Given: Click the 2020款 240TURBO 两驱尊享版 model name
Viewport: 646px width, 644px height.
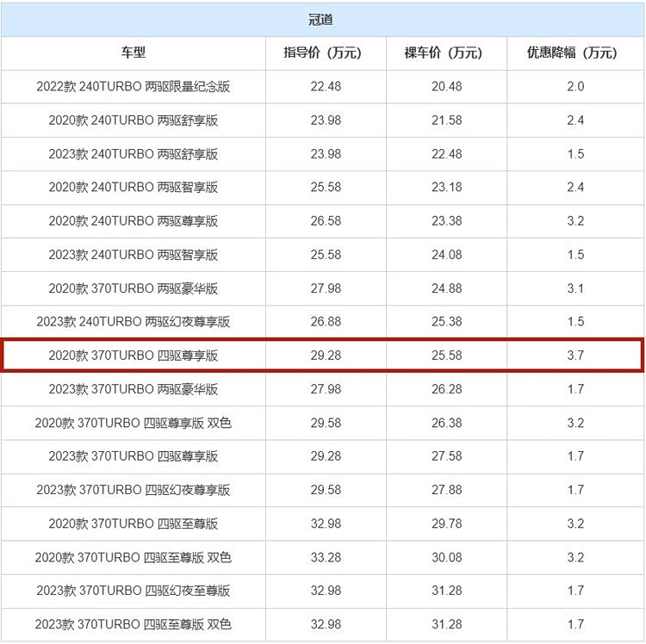Looking at the screenshot, I should point(133,220).
